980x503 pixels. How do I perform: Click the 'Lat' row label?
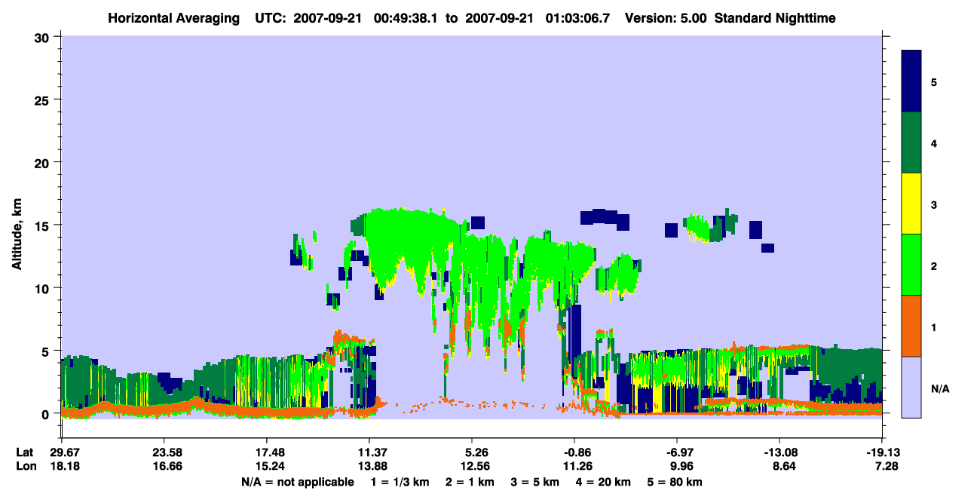[25, 452]
